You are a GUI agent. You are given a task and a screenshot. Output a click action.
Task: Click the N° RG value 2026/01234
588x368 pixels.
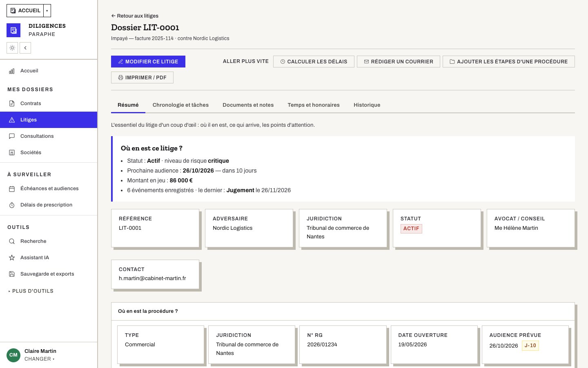(322, 344)
